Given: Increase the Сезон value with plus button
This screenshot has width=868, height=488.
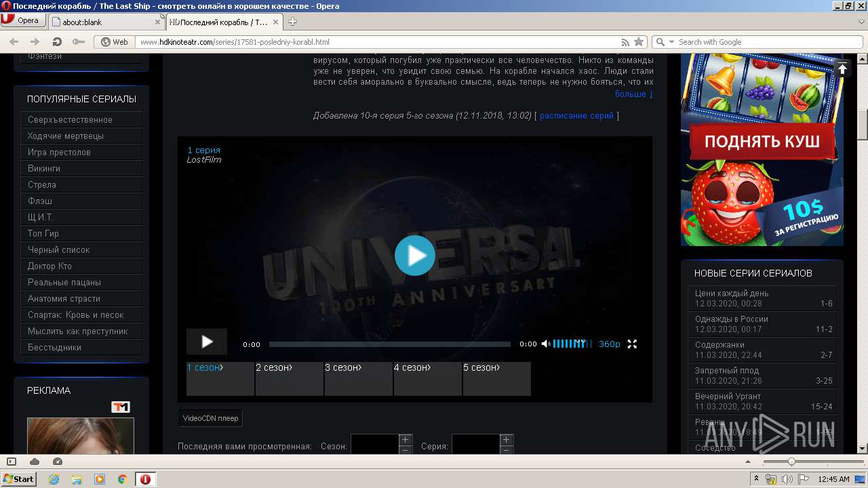Looking at the screenshot, I should (406, 440).
